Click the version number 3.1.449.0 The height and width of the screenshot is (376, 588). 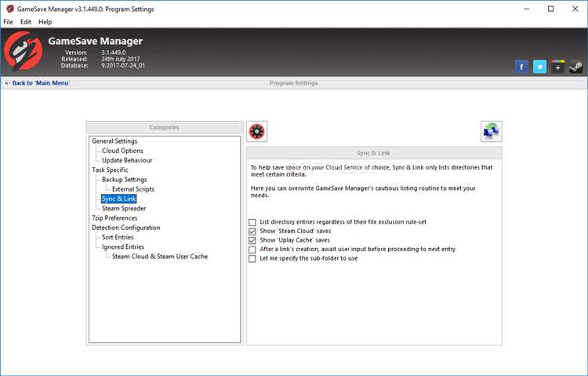113,53
